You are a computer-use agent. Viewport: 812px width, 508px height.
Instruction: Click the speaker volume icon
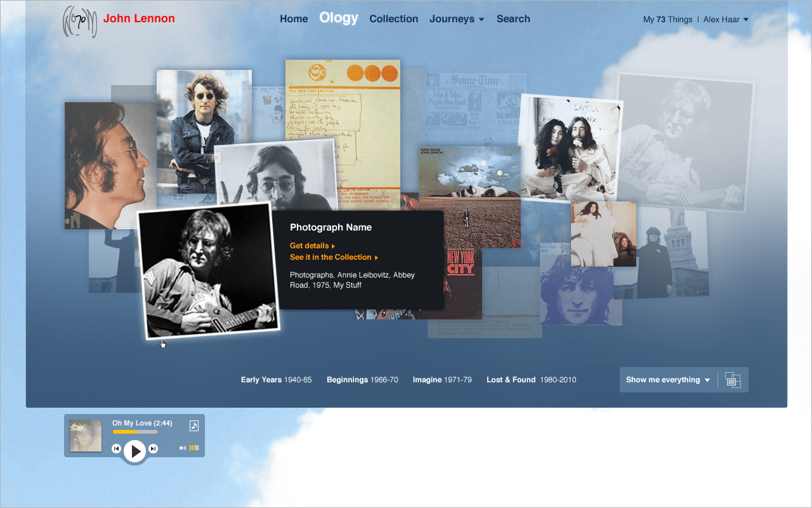[183, 448]
